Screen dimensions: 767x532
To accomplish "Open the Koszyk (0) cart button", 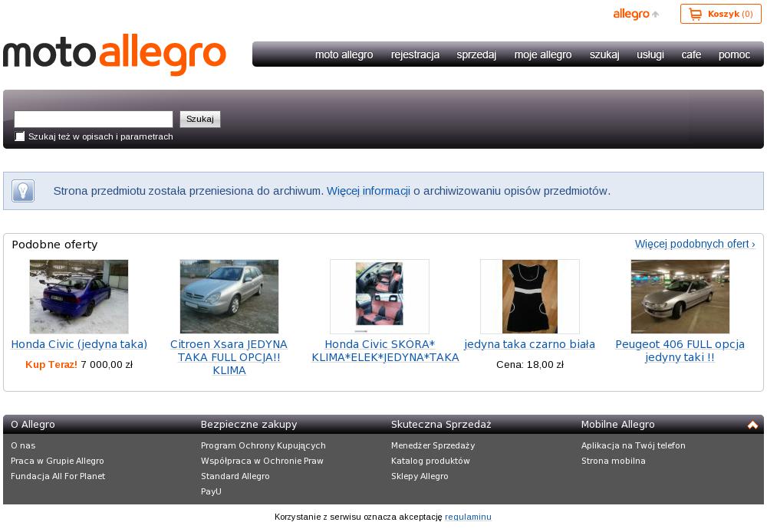I will tap(720, 14).
